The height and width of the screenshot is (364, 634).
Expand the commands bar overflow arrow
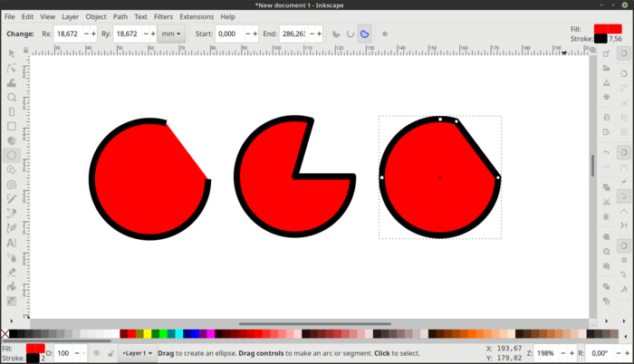(606, 321)
